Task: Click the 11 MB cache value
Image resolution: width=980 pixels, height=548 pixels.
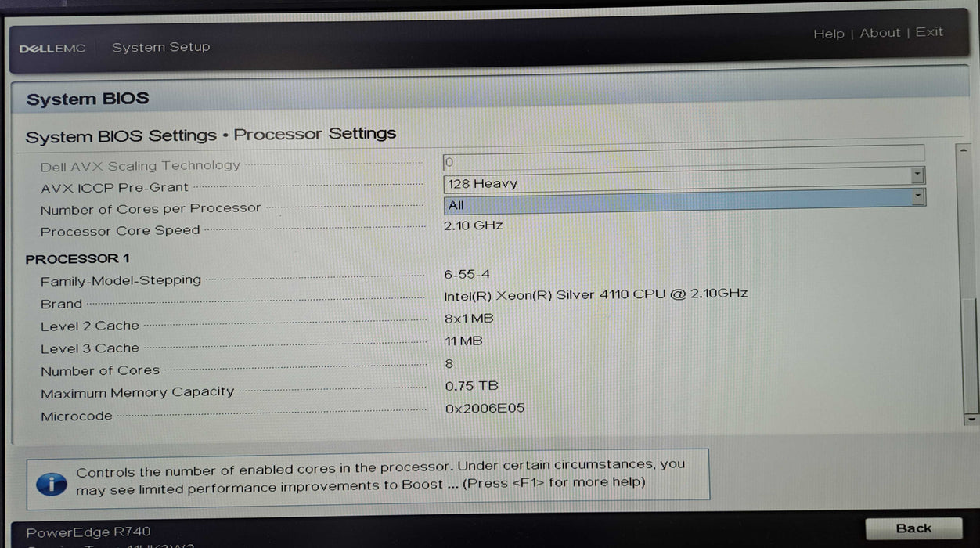Action: 463,341
